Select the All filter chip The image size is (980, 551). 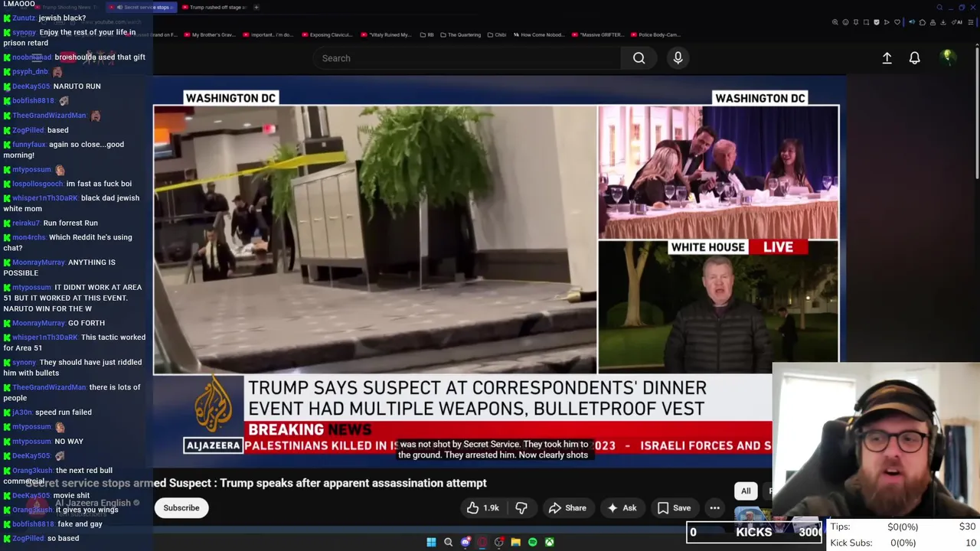tap(746, 491)
